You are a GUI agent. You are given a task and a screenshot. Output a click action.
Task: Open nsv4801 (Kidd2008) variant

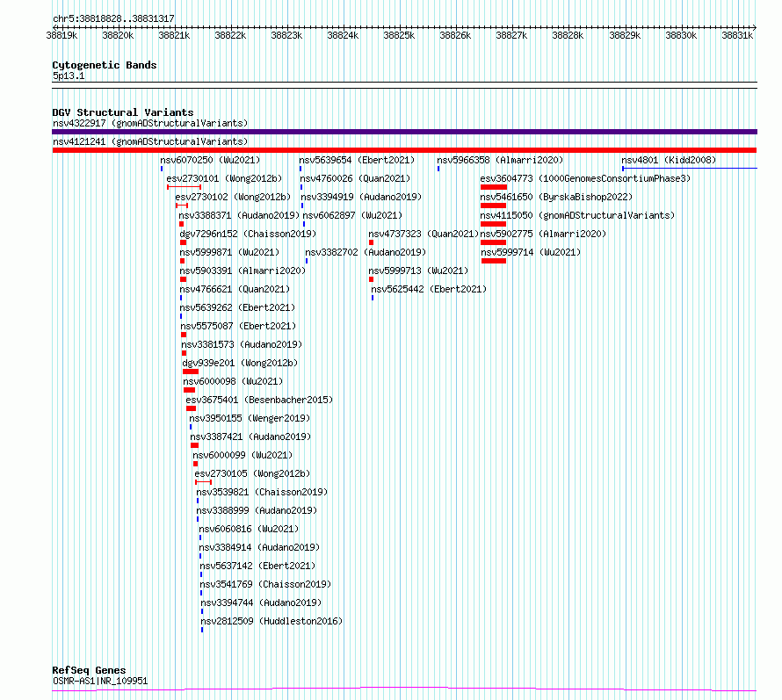pyautogui.click(x=669, y=160)
